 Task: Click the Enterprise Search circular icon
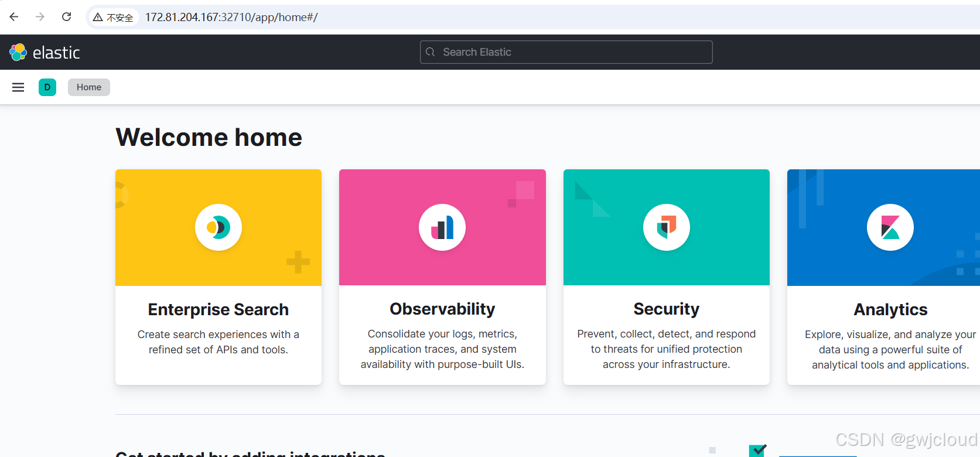[x=218, y=227]
